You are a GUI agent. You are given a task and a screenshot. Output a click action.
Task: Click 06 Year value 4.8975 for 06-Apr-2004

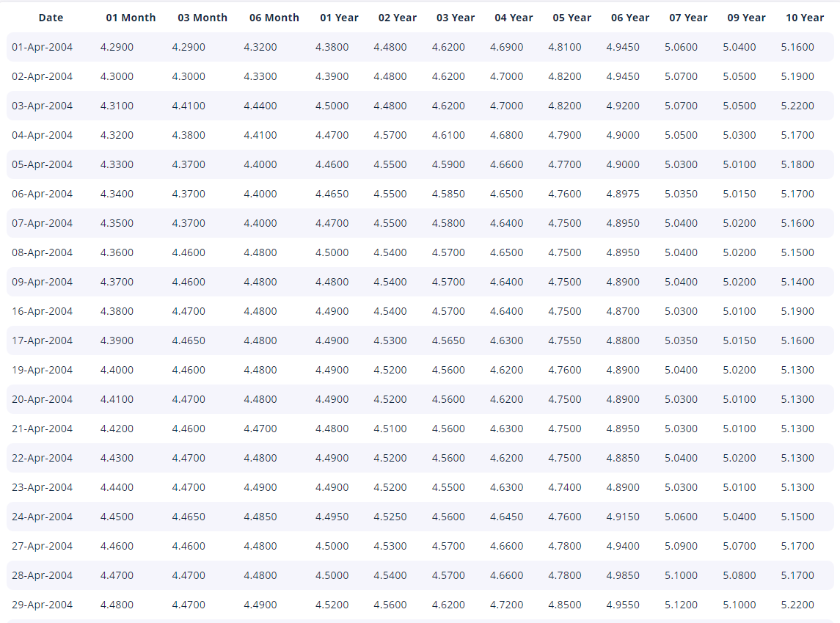point(623,194)
